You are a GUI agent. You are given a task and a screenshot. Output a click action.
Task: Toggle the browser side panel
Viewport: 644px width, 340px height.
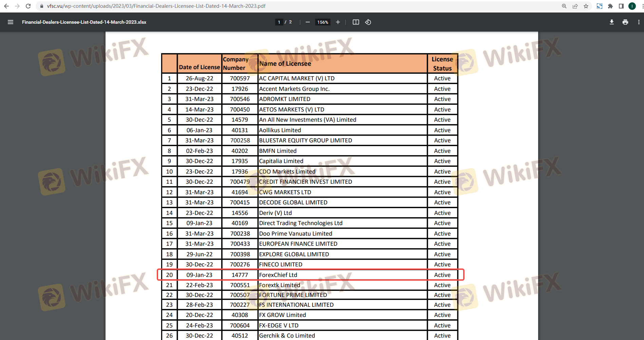coord(621,6)
